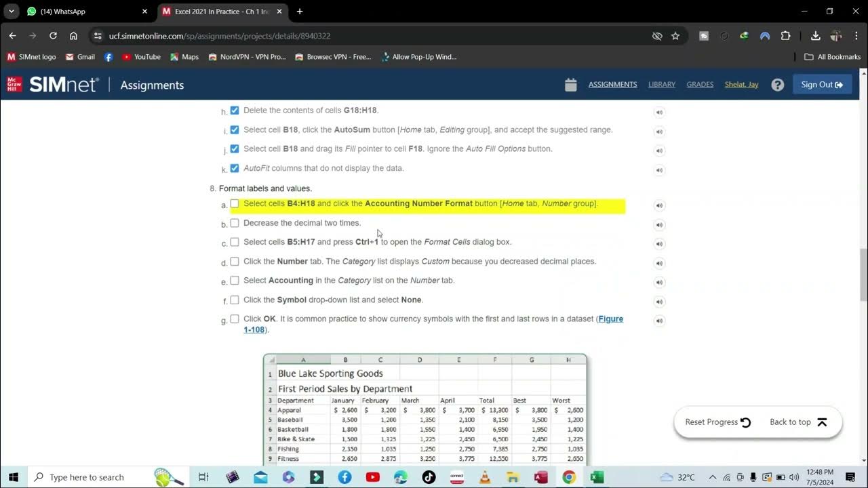Check step g Click OK

(x=235, y=319)
